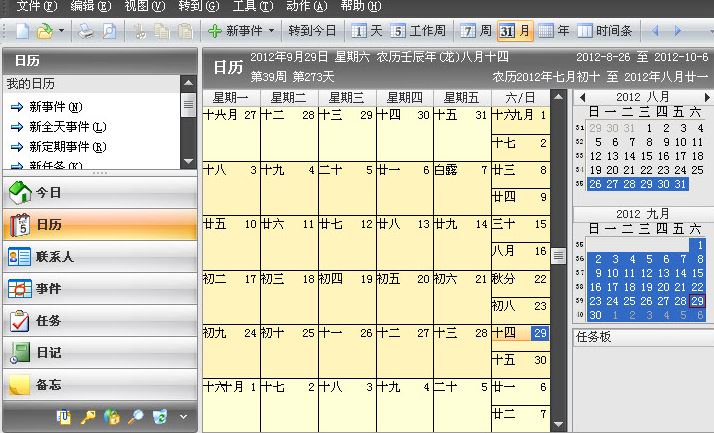Image resolution: width=714 pixels, height=433 pixels.
Task: Open the 视图(V) menu
Action: pos(145,6)
